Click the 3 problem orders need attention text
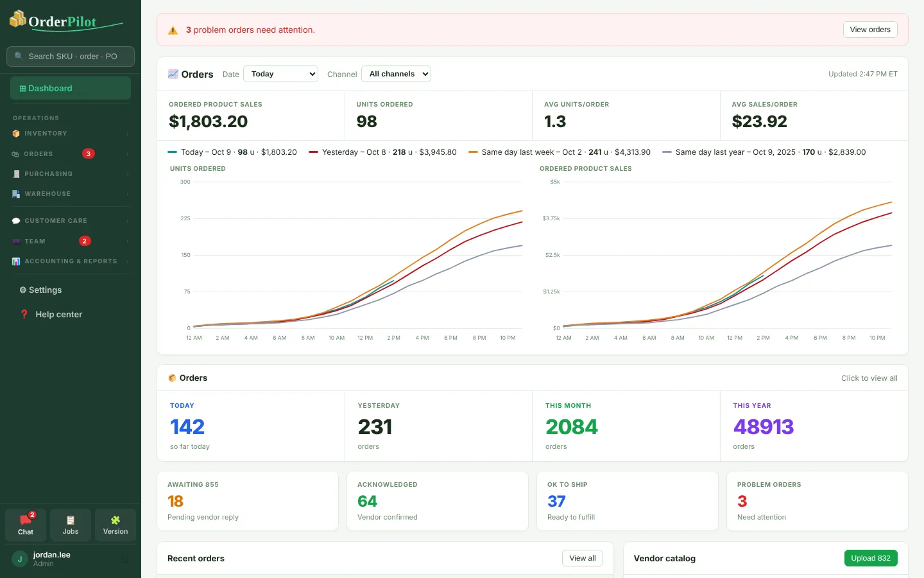The image size is (924, 578). pyautogui.click(x=250, y=30)
